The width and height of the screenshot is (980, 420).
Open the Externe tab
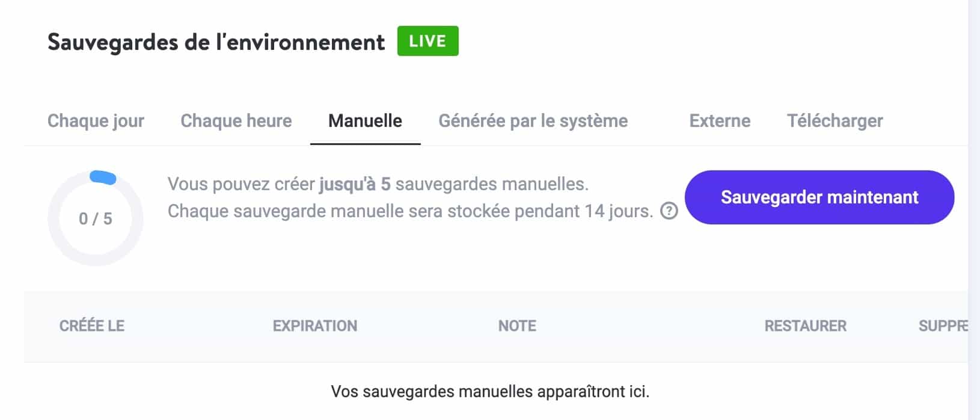point(719,121)
